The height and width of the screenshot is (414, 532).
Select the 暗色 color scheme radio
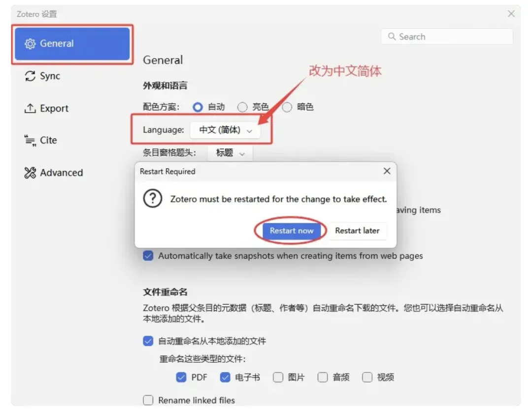point(287,107)
